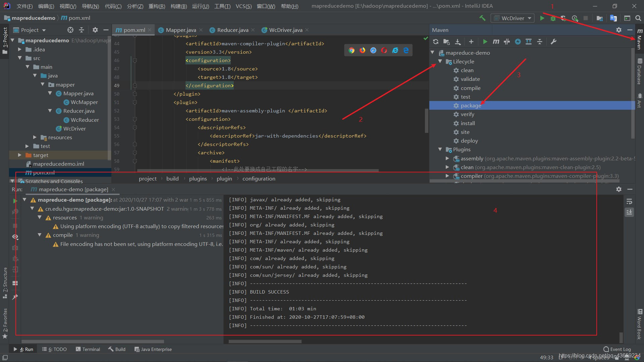Screen dimensions: 644x362
Task: Open in Chrome browser icon
Action: tap(352, 50)
